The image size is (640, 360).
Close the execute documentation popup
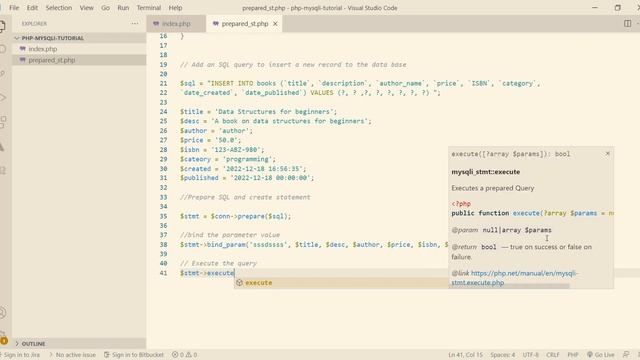(x=608, y=153)
